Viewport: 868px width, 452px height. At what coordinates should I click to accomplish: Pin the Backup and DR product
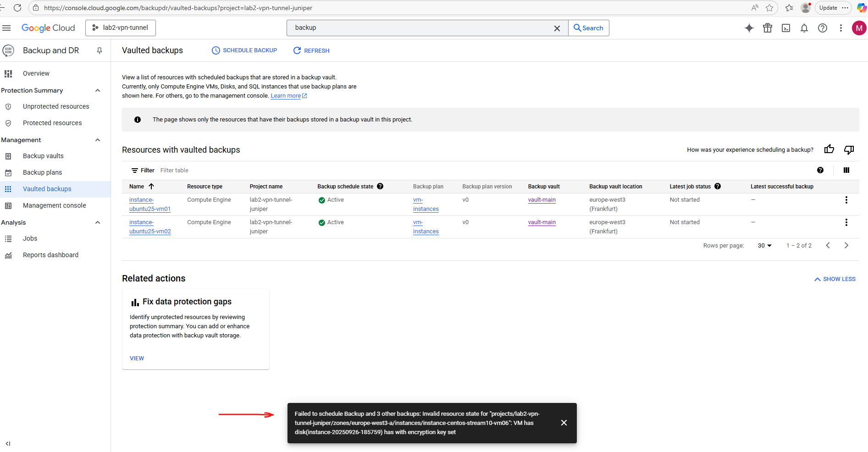tap(100, 50)
